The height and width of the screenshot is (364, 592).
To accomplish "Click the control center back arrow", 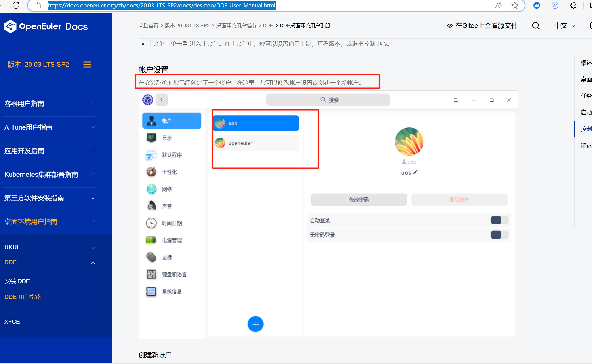I will coord(162,100).
